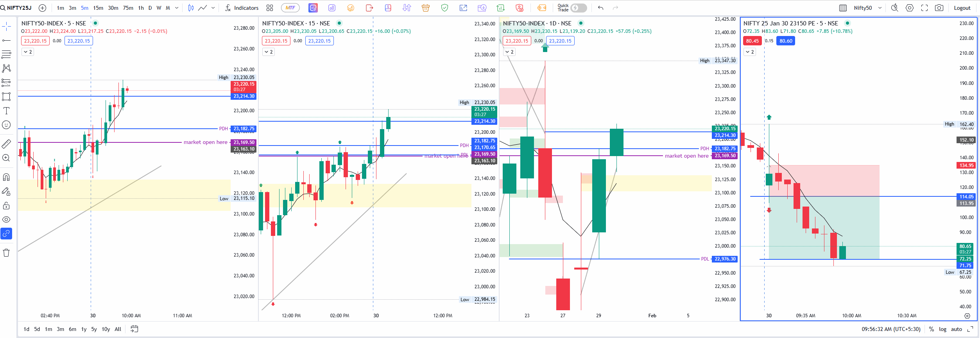980x338 pixels.
Task: Select the text annotation tool
Action: tap(6, 111)
